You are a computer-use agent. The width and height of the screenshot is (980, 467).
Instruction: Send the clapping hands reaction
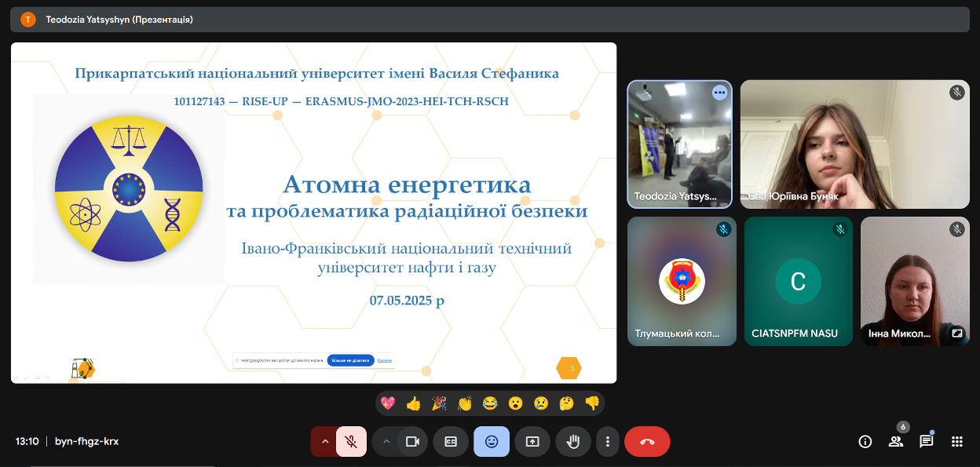pos(464,403)
